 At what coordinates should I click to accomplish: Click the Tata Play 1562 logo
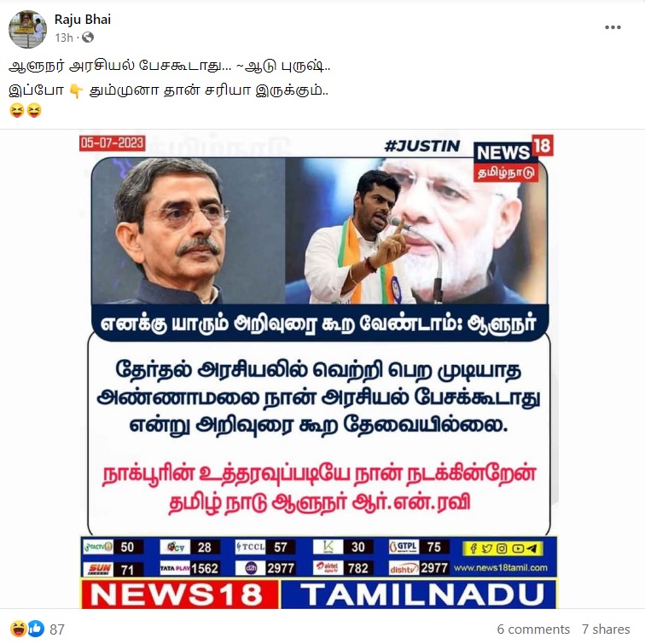pyautogui.click(x=175, y=568)
